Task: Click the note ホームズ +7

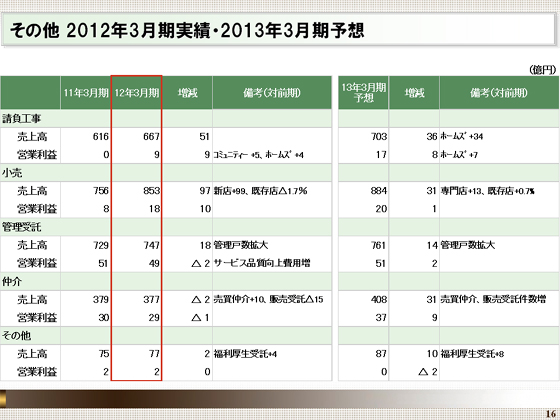Action: tap(459, 155)
